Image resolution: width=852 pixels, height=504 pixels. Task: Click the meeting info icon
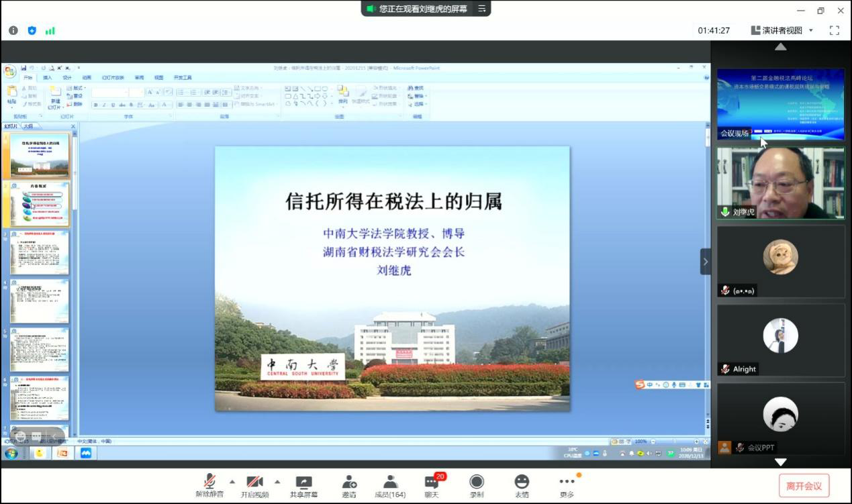[13, 30]
